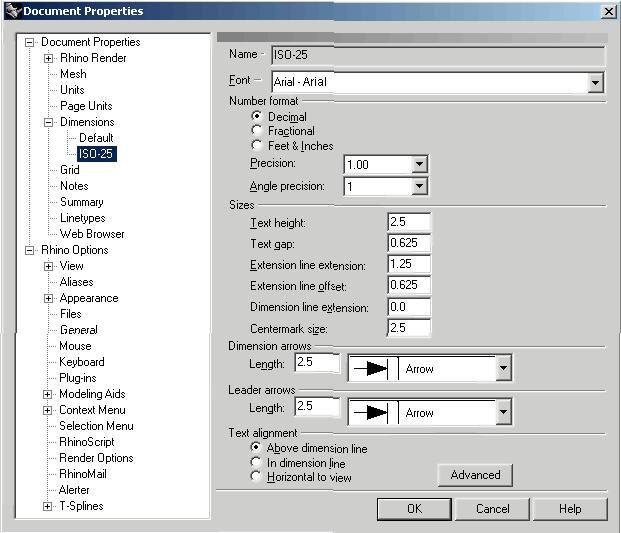The image size is (621, 533).
Task: Expand the T-Splines tree node
Action: click(x=48, y=506)
